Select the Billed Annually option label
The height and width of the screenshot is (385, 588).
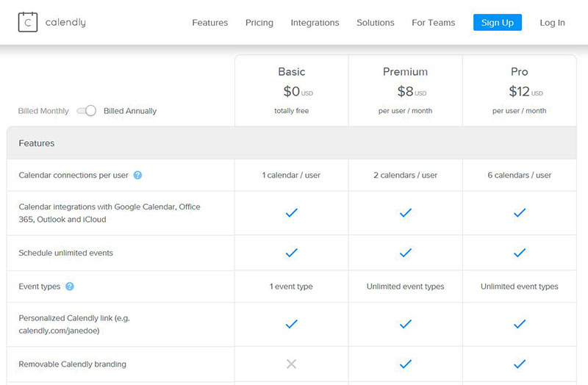(130, 111)
